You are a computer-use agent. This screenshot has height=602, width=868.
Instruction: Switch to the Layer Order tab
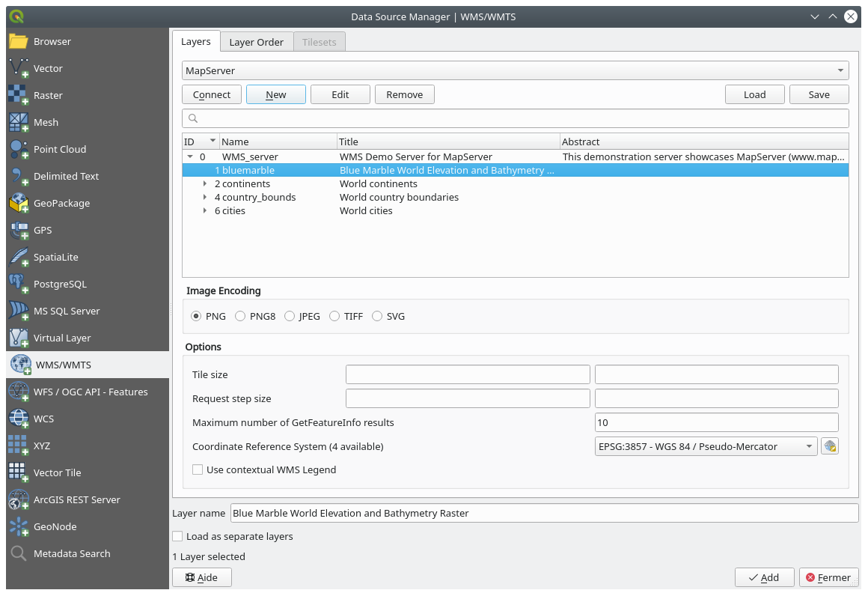[x=256, y=42]
